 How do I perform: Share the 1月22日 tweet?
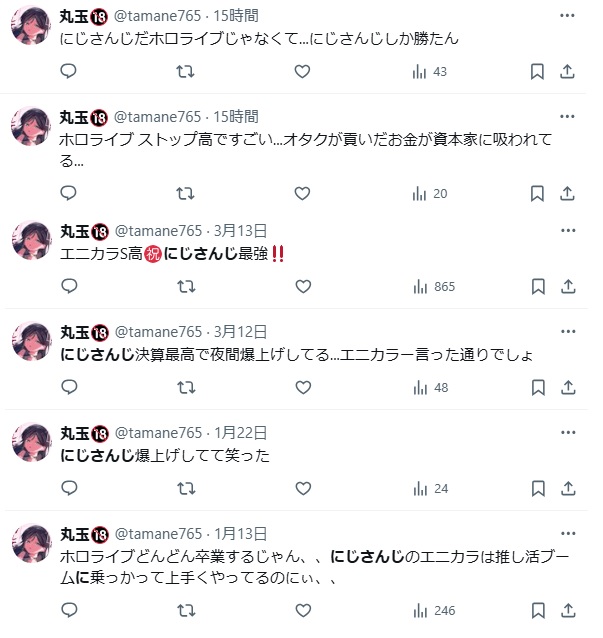(x=567, y=489)
